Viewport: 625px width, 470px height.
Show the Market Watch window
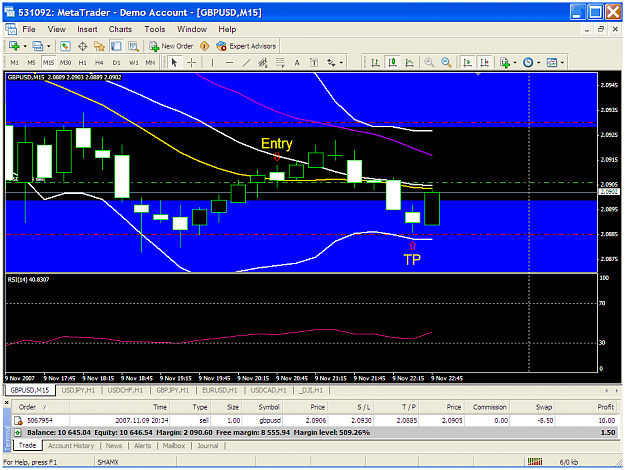tap(65, 46)
